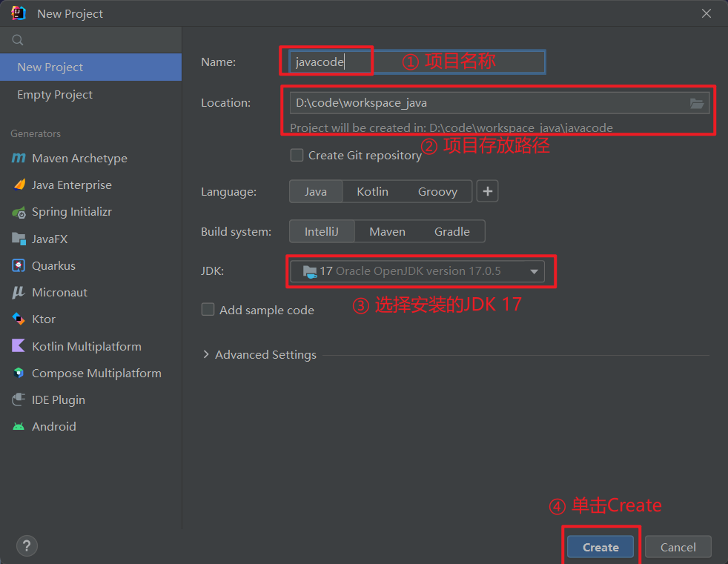
Task: Click the 'Name:' label
Action: click(218, 62)
